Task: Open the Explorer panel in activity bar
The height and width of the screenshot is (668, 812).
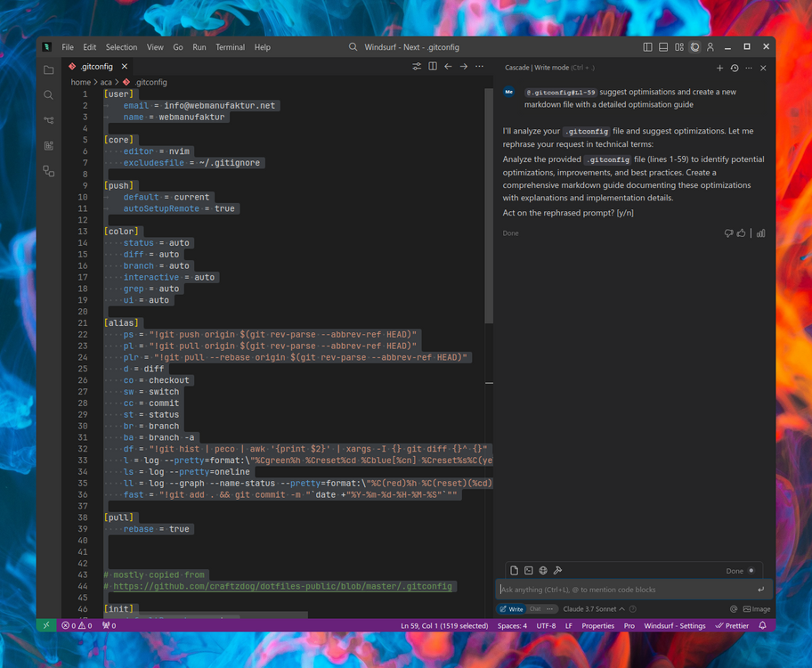Action: click(x=48, y=69)
